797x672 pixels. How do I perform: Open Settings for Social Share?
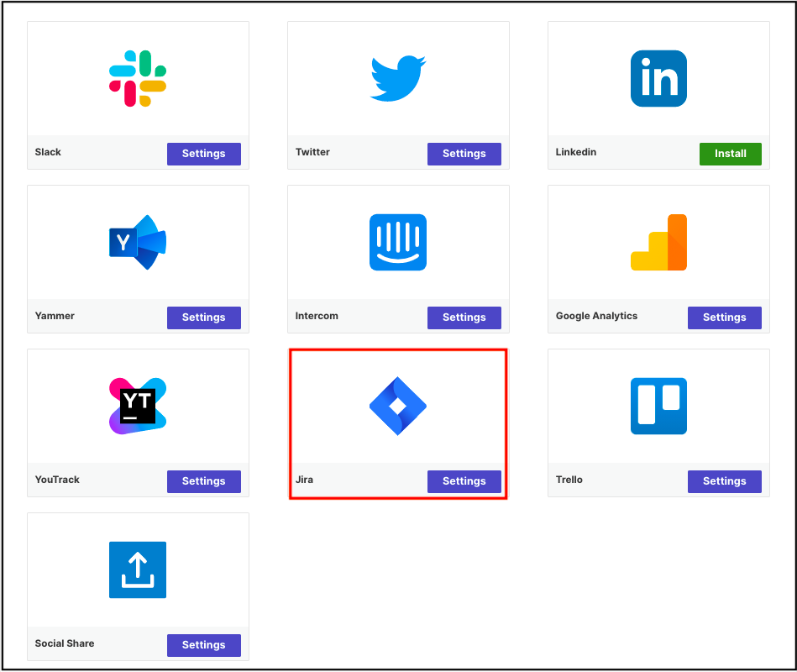coord(203,645)
